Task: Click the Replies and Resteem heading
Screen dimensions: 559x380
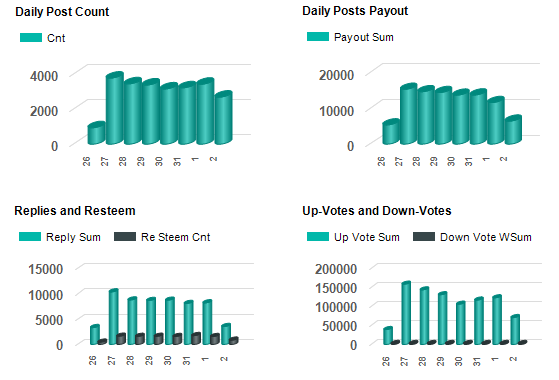Action: (x=75, y=211)
